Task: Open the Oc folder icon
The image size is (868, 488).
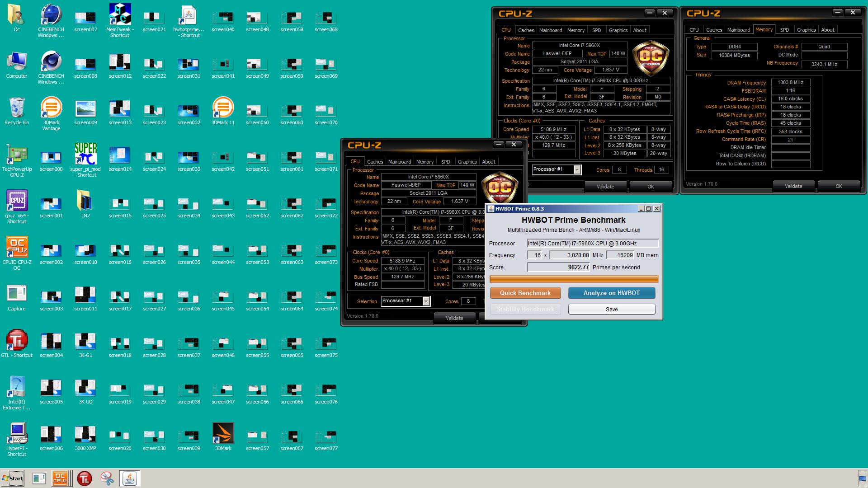Action: click(17, 18)
